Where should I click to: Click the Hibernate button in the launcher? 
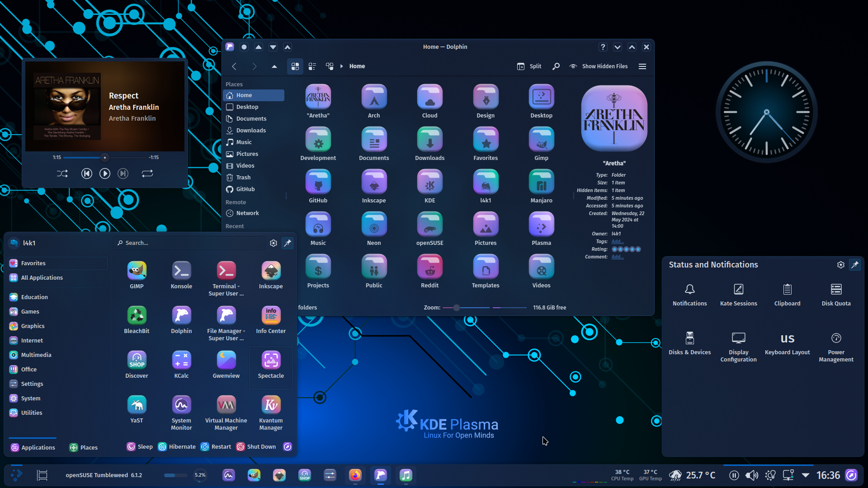(177, 447)
